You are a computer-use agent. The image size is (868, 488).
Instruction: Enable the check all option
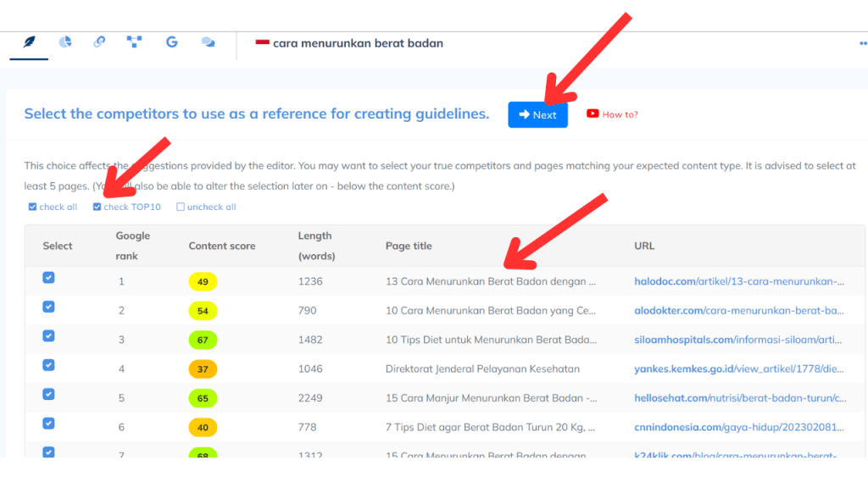pos(32,206)
